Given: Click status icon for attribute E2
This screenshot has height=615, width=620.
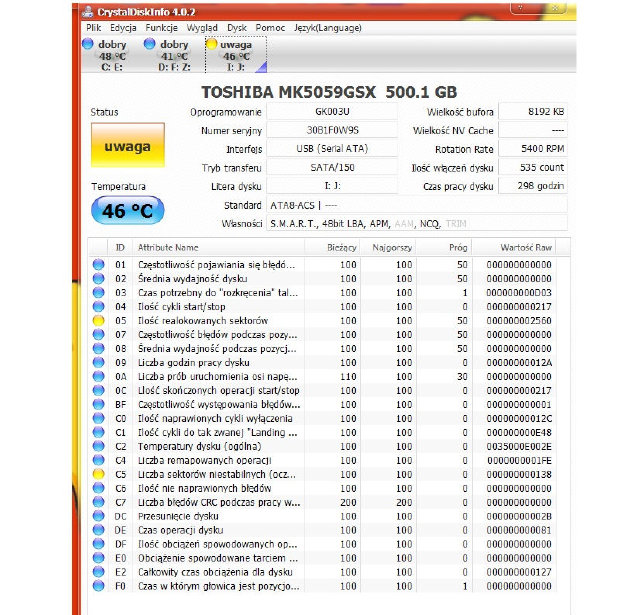Looking at the screenshot, I should point(98,572).
